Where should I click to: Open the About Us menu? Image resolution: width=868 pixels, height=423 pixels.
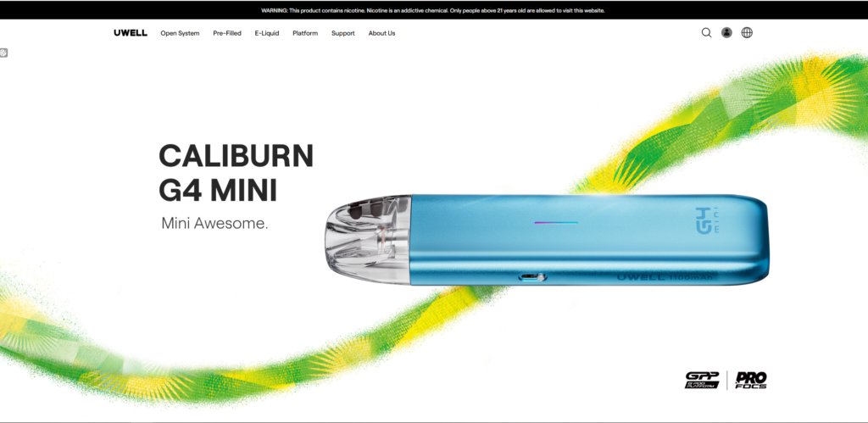point(382,33)
